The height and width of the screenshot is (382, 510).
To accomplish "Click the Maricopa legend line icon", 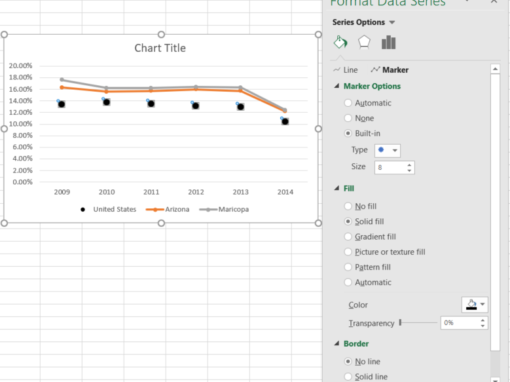I will [x=208, y=209].
